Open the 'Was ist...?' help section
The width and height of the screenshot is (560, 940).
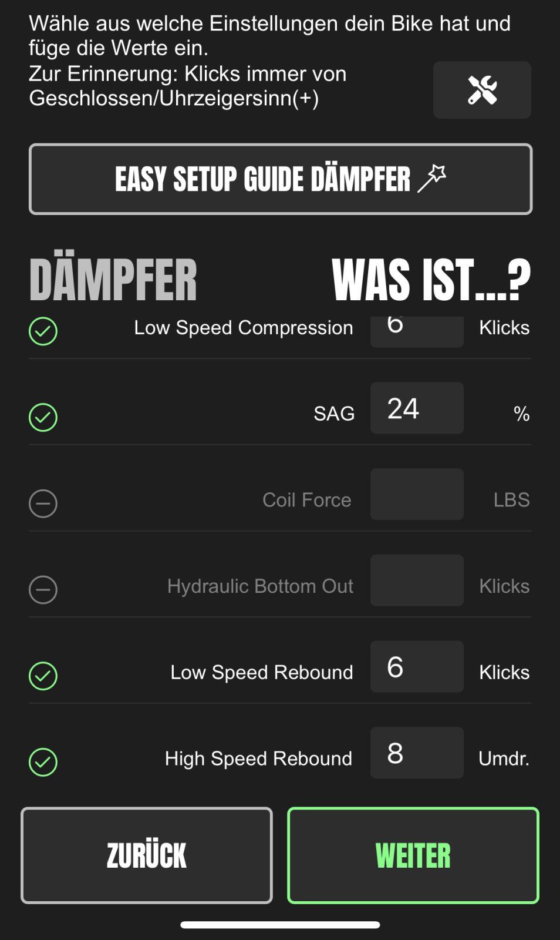pyautogui.click(x=431, y=280)
